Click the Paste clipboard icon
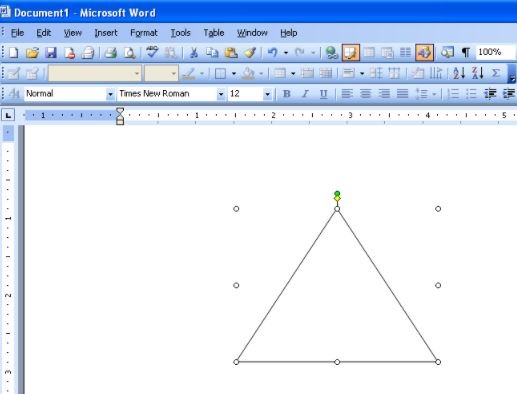 [x=231, y=53]
